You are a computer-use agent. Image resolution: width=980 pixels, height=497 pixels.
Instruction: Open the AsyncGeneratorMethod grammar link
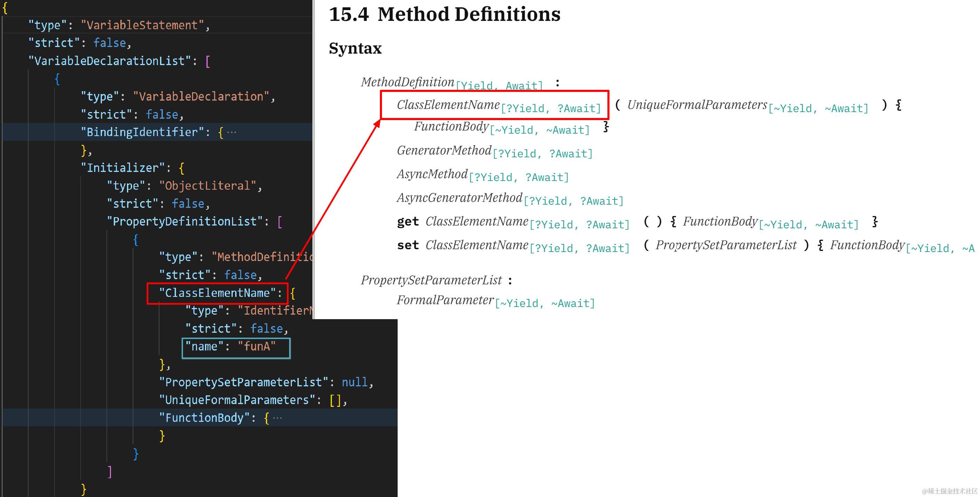[459, 197]
